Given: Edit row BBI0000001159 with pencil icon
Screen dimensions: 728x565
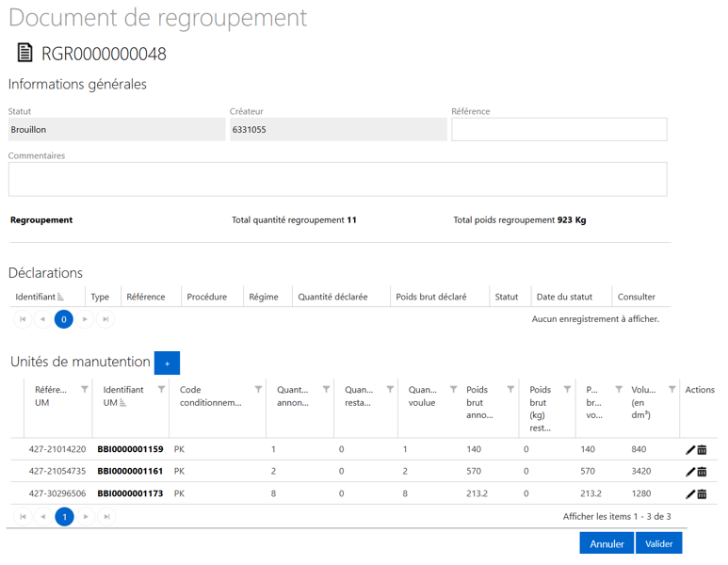Looking at the screenshot, I should click(690, 450).
